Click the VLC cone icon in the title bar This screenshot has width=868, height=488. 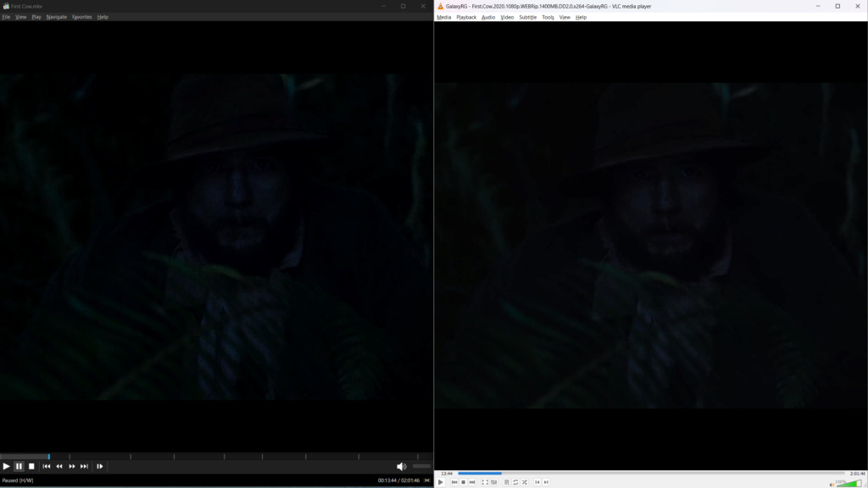point(441,6)
